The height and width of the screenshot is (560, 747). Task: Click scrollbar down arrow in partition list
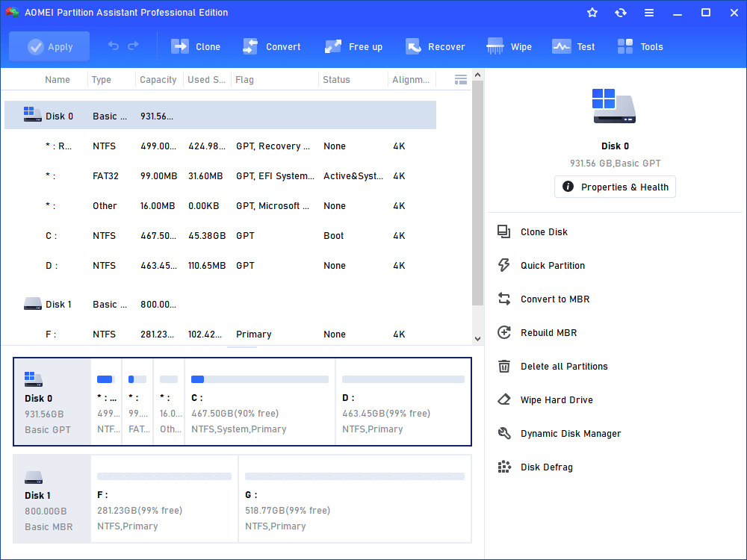point(477,339)
